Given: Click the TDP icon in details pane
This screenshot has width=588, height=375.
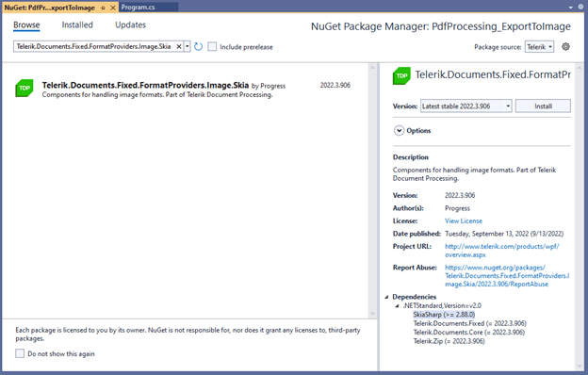Looking at the screenshot, I should [x=401, y=75].
